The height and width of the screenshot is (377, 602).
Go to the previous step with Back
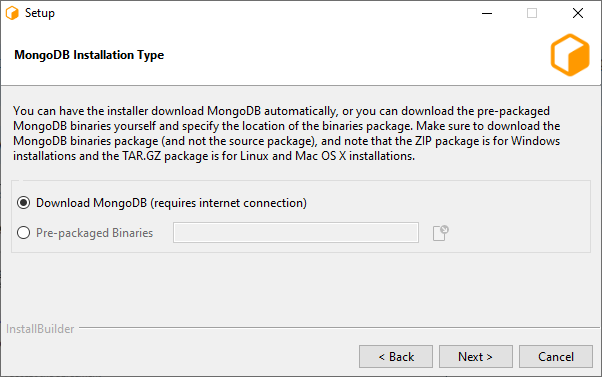click(x=396, y=357)
